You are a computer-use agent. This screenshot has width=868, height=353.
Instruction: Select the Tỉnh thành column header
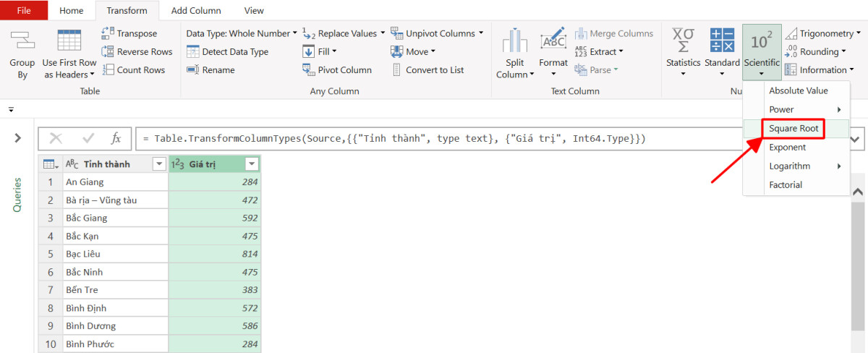coord(115,163)
